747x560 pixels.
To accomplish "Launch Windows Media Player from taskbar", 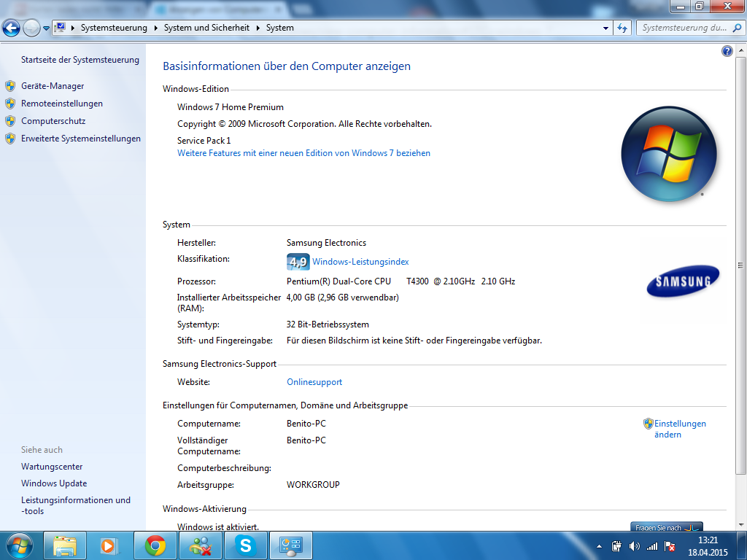I will (109, 545).
